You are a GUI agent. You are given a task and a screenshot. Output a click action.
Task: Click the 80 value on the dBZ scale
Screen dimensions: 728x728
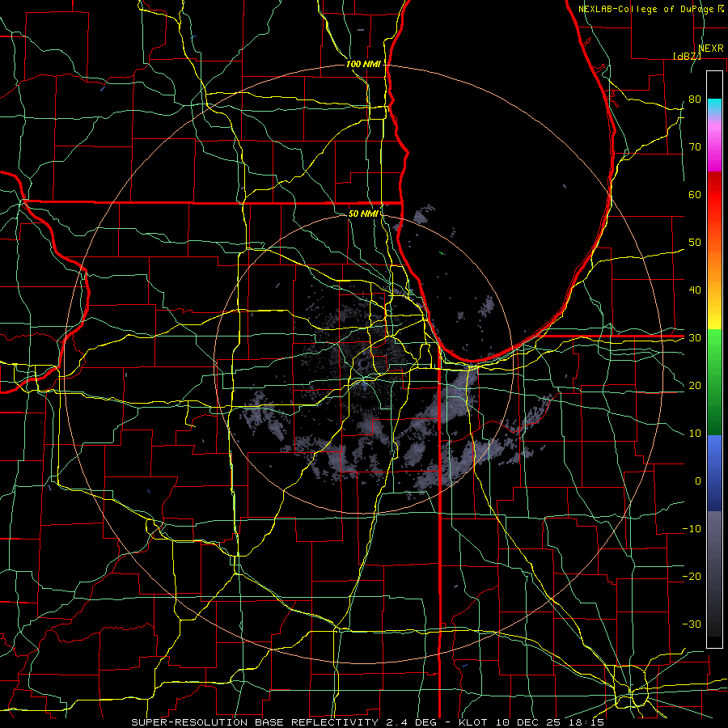point(695,99)
